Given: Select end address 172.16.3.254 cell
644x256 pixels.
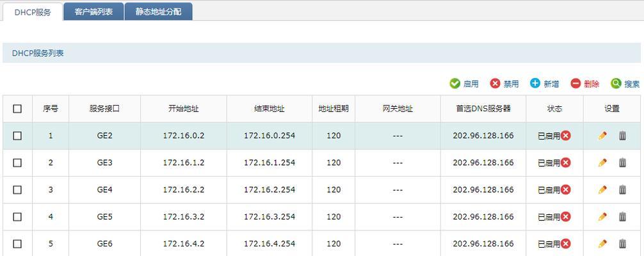Looking at the screenshot, I should [x=270, y=216].
